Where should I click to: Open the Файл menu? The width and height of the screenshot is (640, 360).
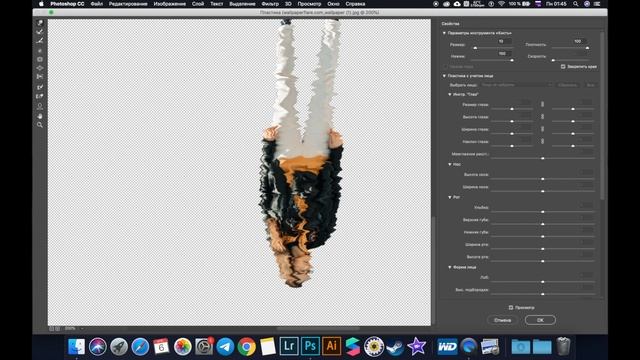(97, 4)
